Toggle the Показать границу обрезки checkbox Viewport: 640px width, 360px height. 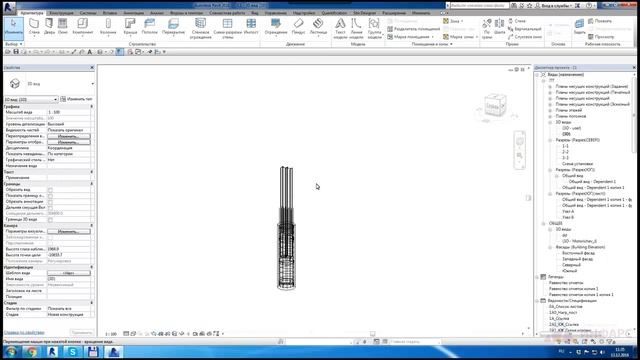50,196
